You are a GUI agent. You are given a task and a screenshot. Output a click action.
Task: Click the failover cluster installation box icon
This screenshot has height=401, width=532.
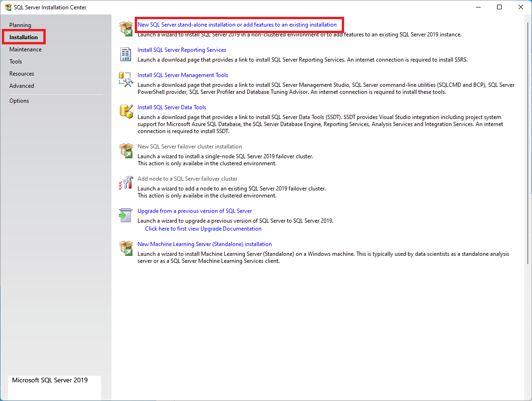click(x=126, y=150)
